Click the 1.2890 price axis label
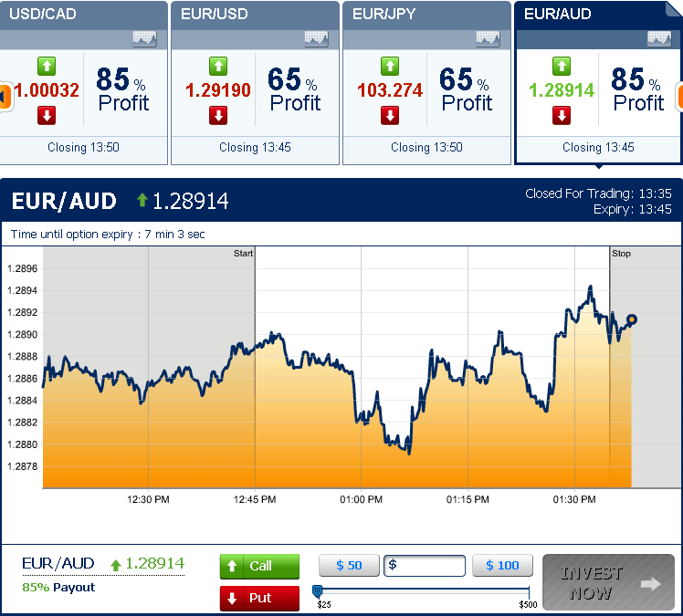 coord(22,334)
